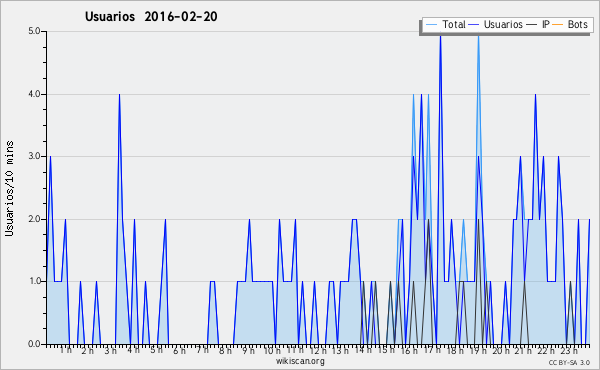Click the 3.0 y-axis value
This screenshot has height=370, width=600.
[x=34, y=156]
